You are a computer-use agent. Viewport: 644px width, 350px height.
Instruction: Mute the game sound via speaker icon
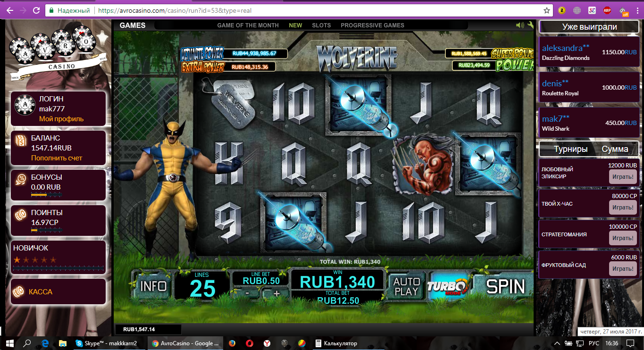520,25
